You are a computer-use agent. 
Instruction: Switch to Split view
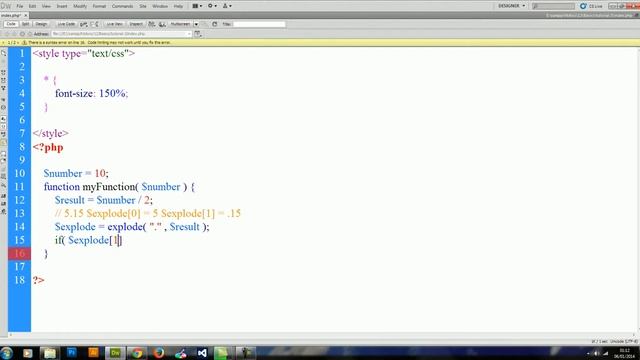25,24
